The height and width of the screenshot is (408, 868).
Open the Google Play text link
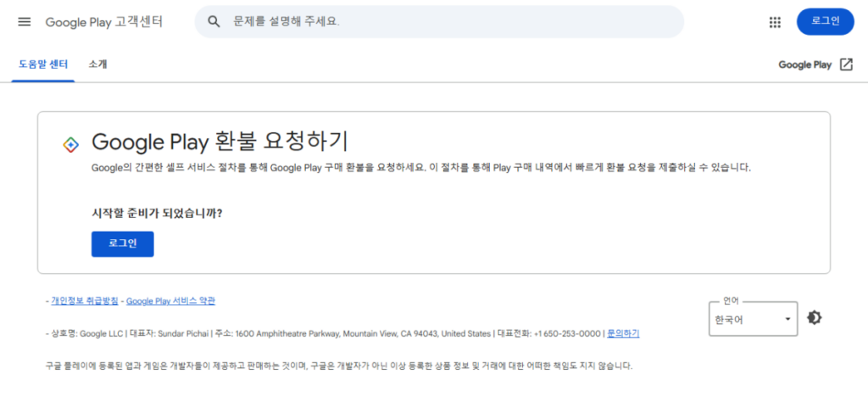click(x=805, y=64)
